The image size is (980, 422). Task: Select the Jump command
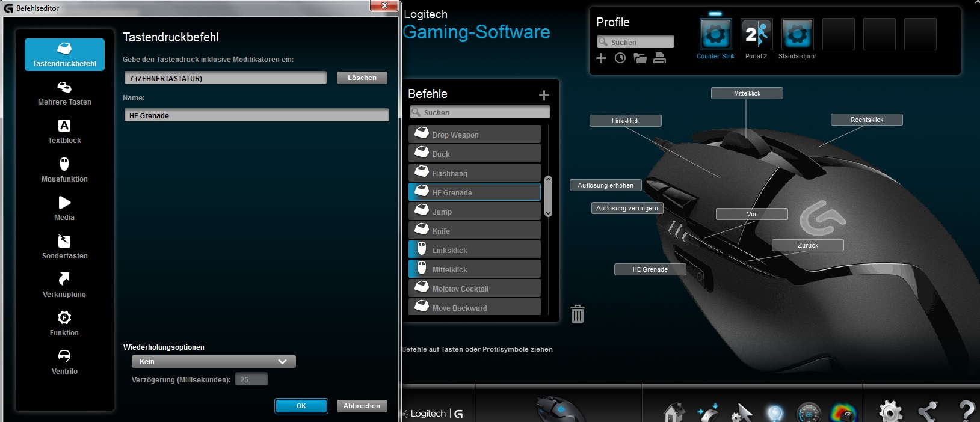click(x=475, y=211)
